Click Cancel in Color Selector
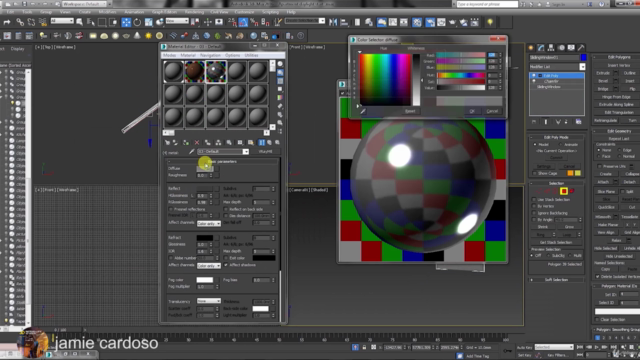640x360 pixels. (x=492, y=111)
